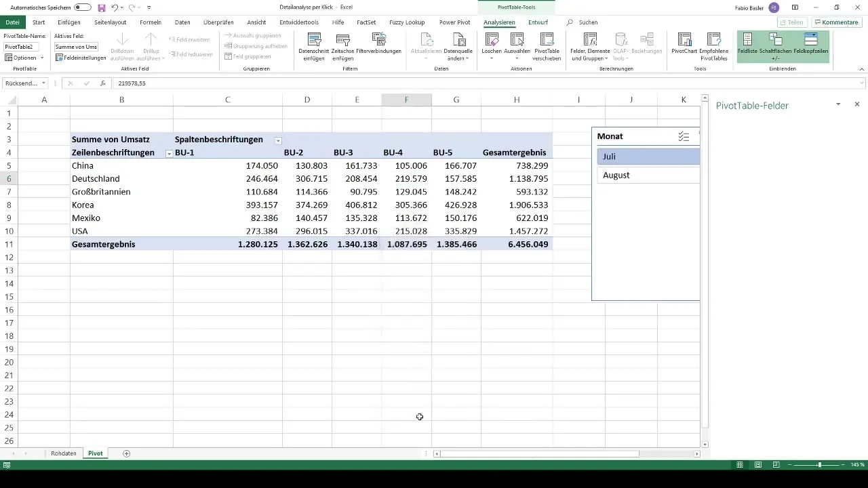Select the column F header

click(407, 100)
